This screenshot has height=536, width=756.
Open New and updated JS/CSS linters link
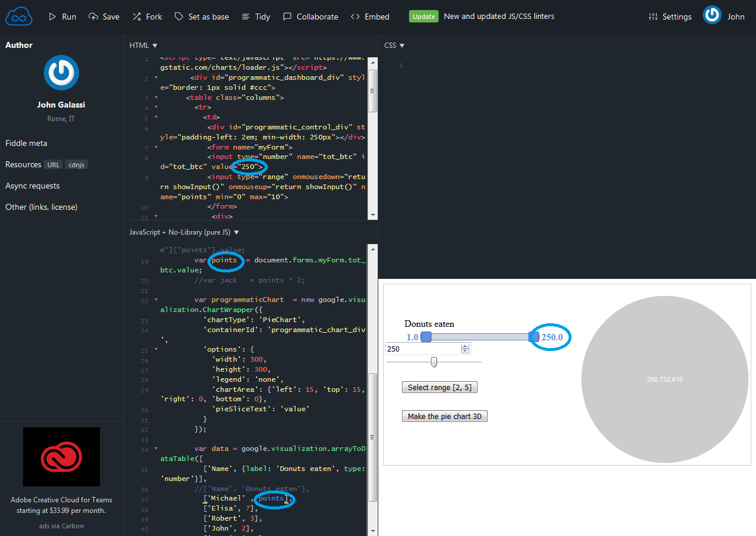(x=499, y=17)
